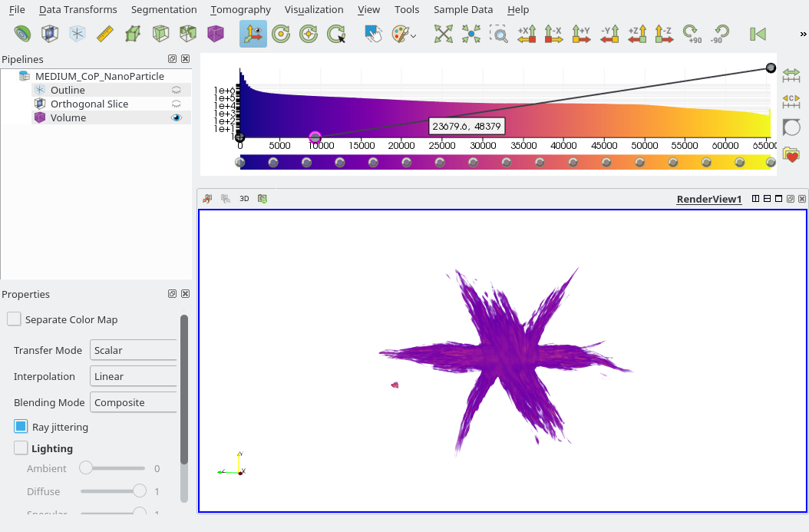Show the Outline module via eye icon
The image size is (809, 532).
pyautogui.click(x=177, y=90)
